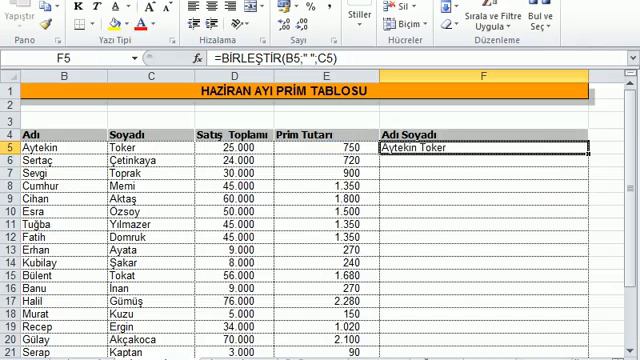Apply comma style format

click(329, 7)
